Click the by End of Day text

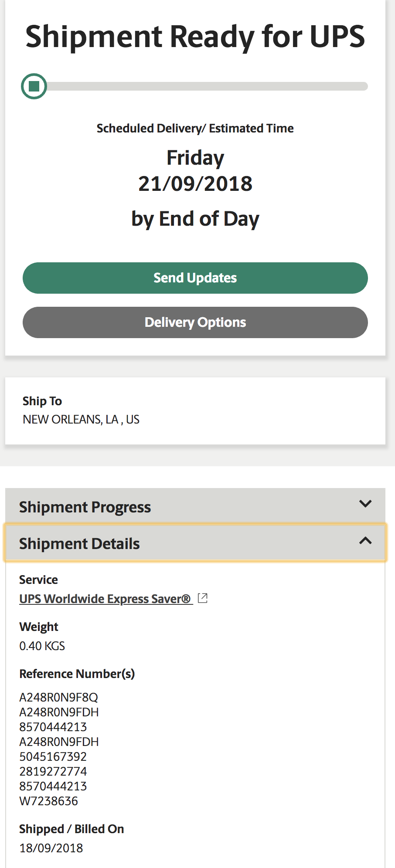click(195, 219)
